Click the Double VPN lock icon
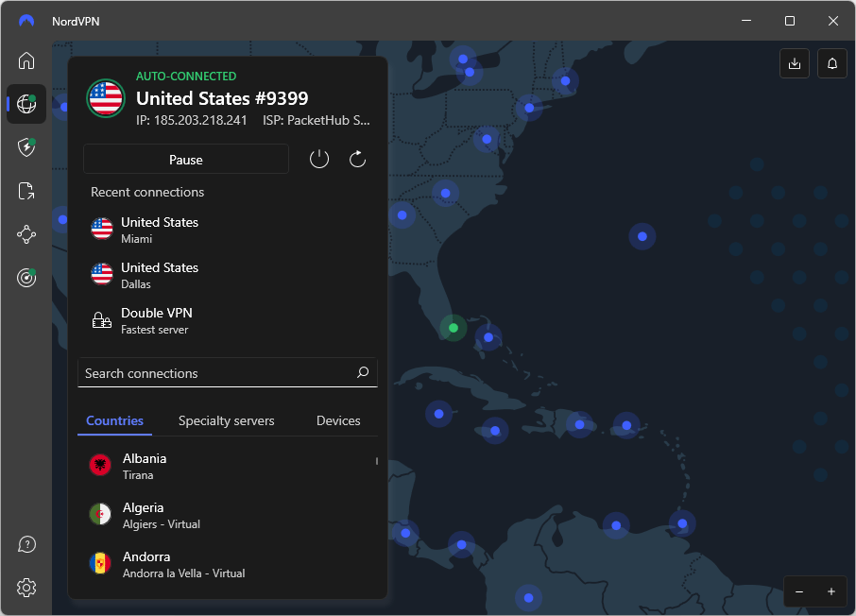This screenshot has width=856, height=616. (x=101, y=320)
